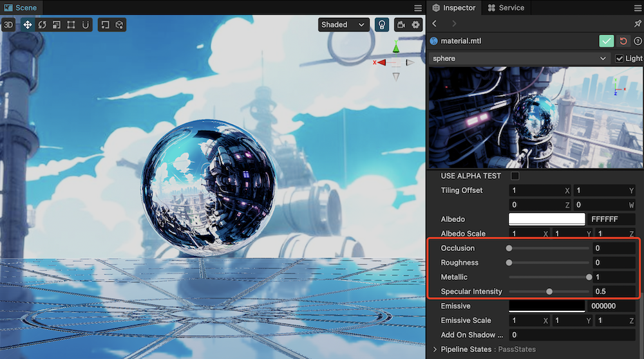Viewport: 644px width, 359px height.
Task: Open the Scene panel hamburger menu
Action: (x=418, y=8)
